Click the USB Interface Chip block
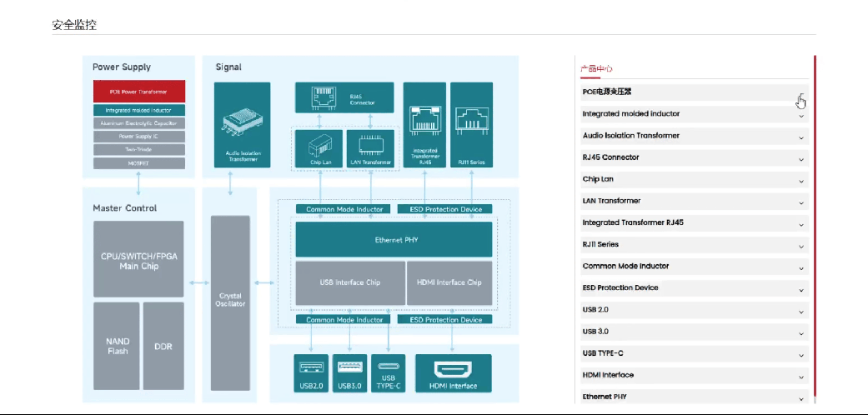The width and height of the screenshot is (868, 415). tap(350, 282)
